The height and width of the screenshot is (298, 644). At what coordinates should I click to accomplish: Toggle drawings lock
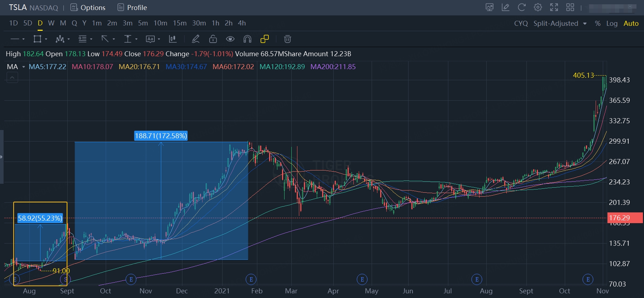[x=213, y=39]
